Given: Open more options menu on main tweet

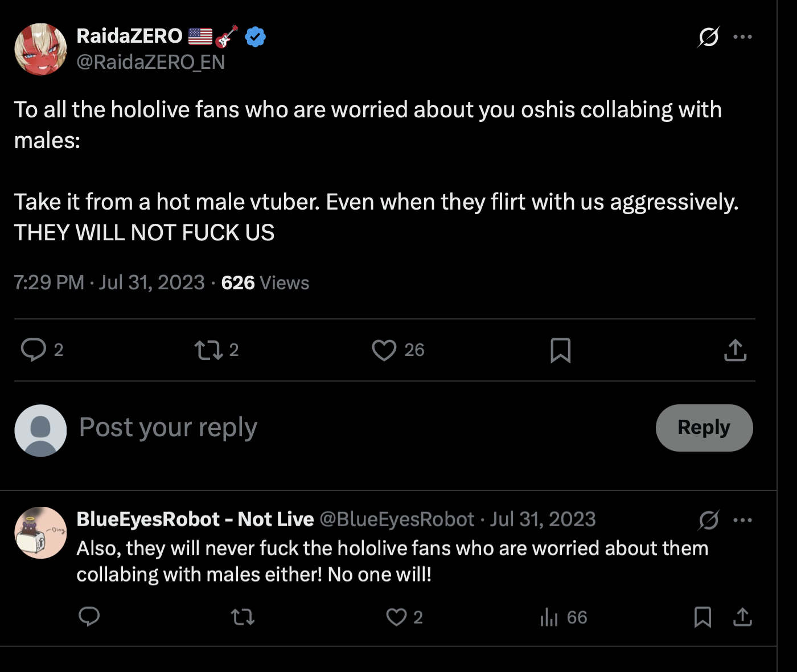Looking at the screenshot, I should (x=743, y=37).
